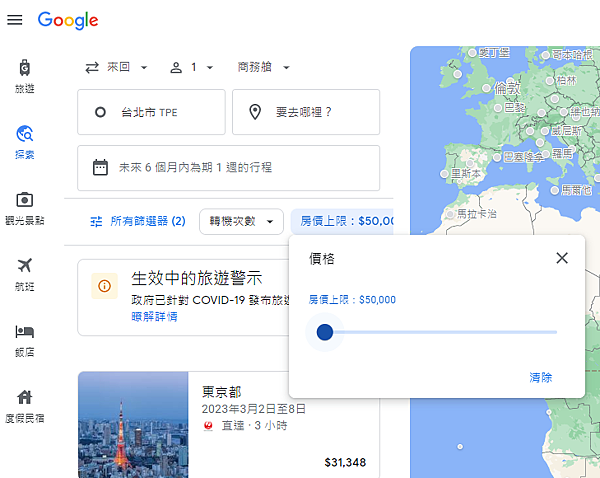Select 馬拉卡治 Marrakech marker on map
Image resolution: width=600 pixels, height=478 pixels.
[451, 214]
